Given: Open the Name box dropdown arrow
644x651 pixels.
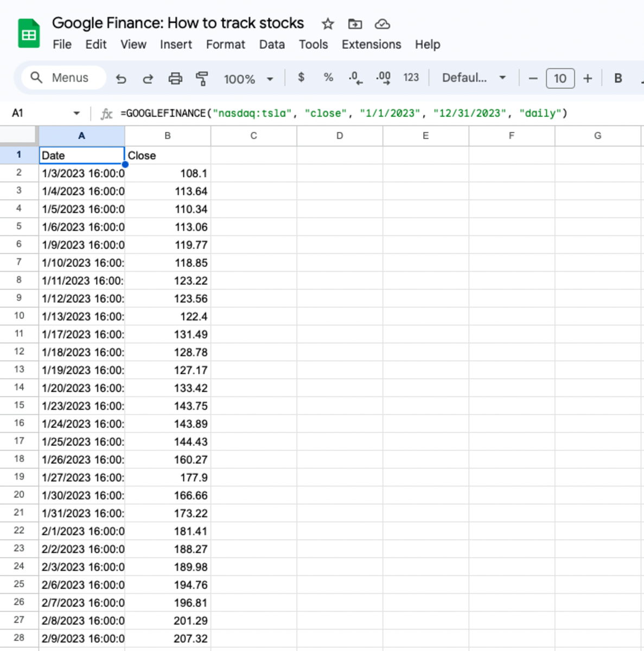Looking at the screenshot, I should [76, 113].
